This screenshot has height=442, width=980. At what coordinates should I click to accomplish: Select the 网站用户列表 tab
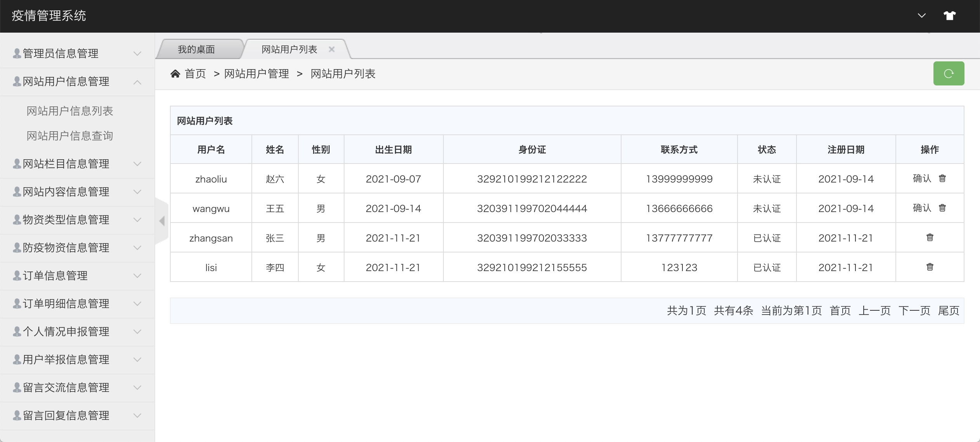(x=289, y=49)
